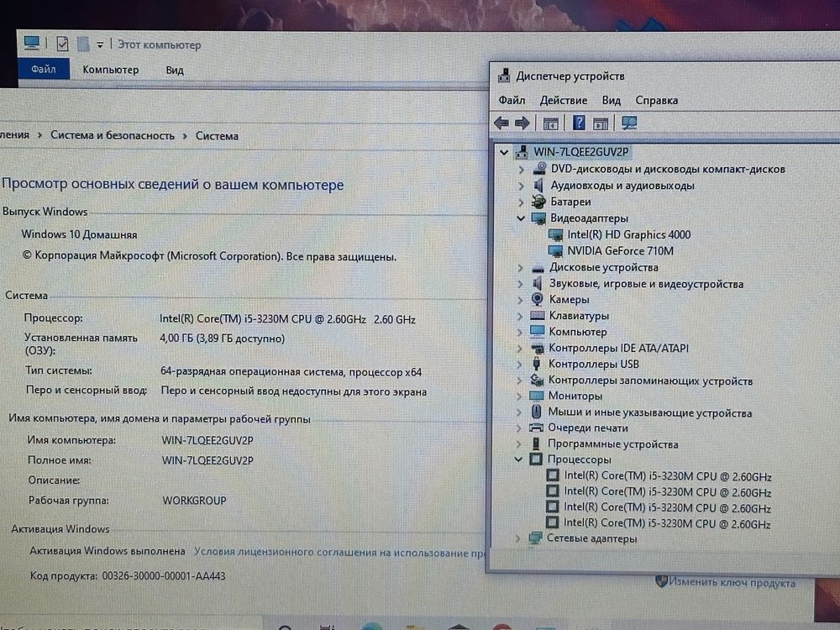
Task: Select NVIDIA GeForce 710M device
Action: (x=621, y=250)
